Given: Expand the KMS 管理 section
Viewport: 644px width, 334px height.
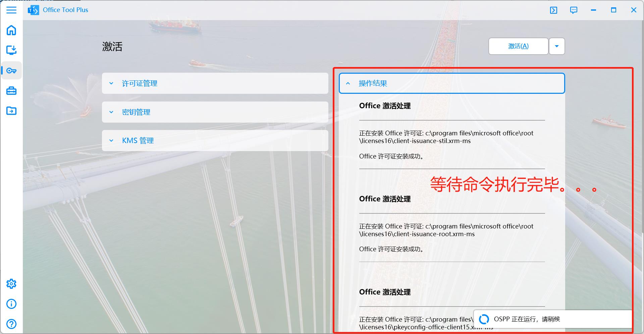Looking at the screenshot, I should click(x=215, y=140).
